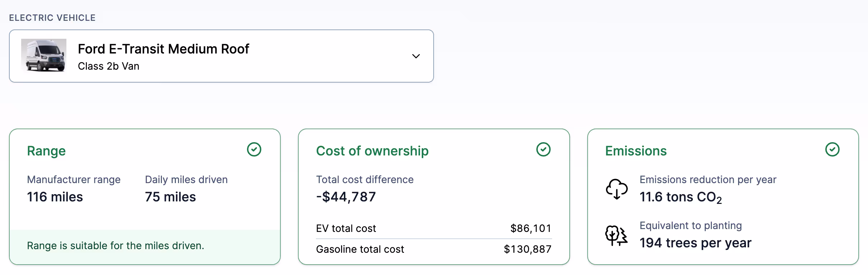Click the Cost of ownership checkmark icon
868x275 pixels.
543,149
